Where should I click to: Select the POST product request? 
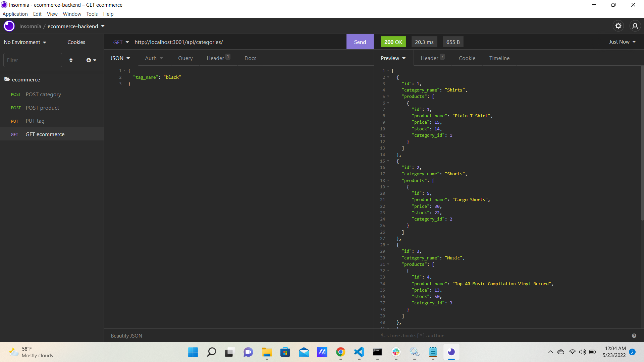pos(52,108)
